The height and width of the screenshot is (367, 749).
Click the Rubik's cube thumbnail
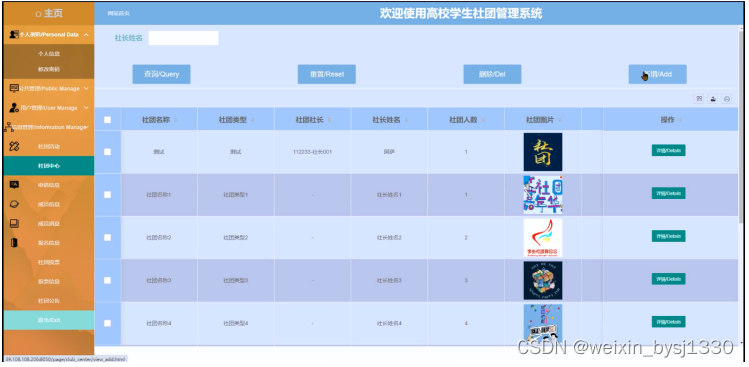pyautogui.click(x=543, y=281)
